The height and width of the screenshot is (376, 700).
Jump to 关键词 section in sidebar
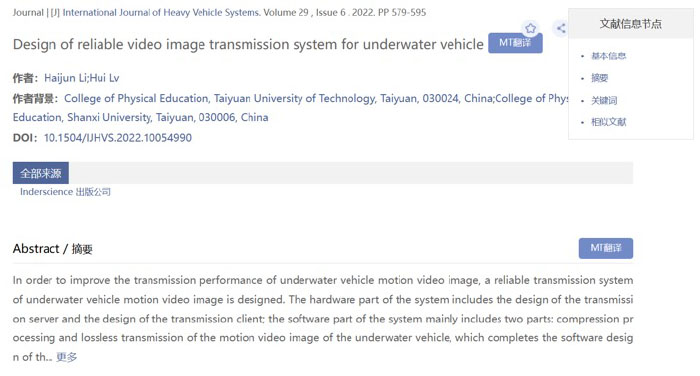604,100
